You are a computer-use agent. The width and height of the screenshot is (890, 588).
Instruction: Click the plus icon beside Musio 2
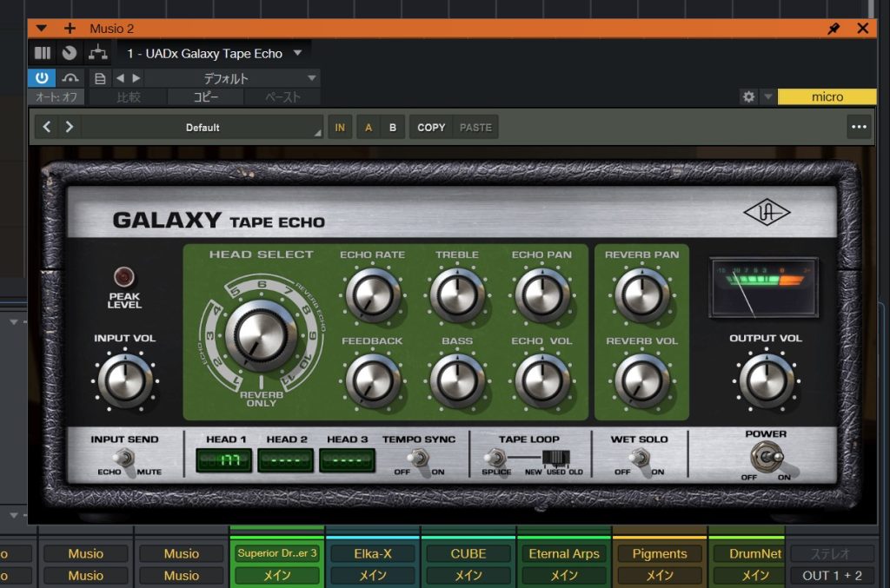(70, 29)
